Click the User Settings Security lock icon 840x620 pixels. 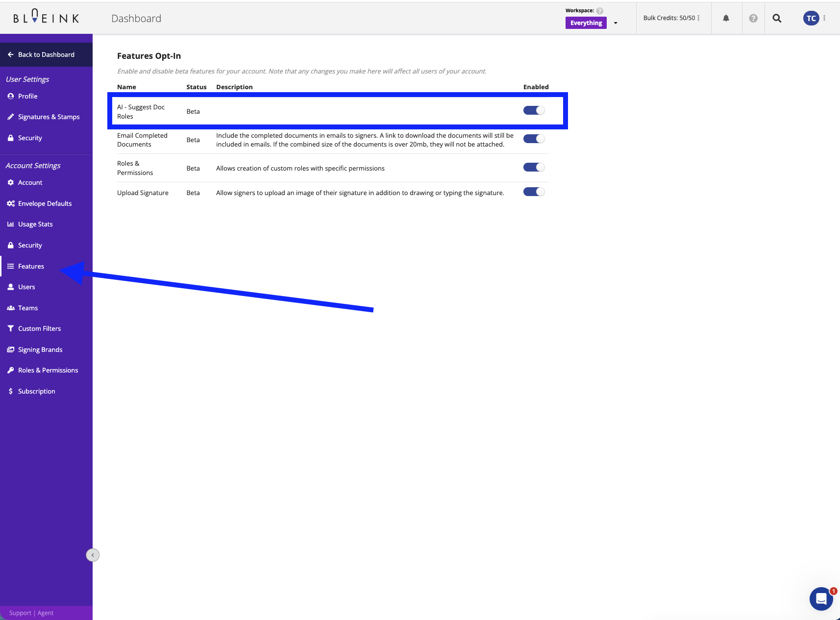pos(10,138)
